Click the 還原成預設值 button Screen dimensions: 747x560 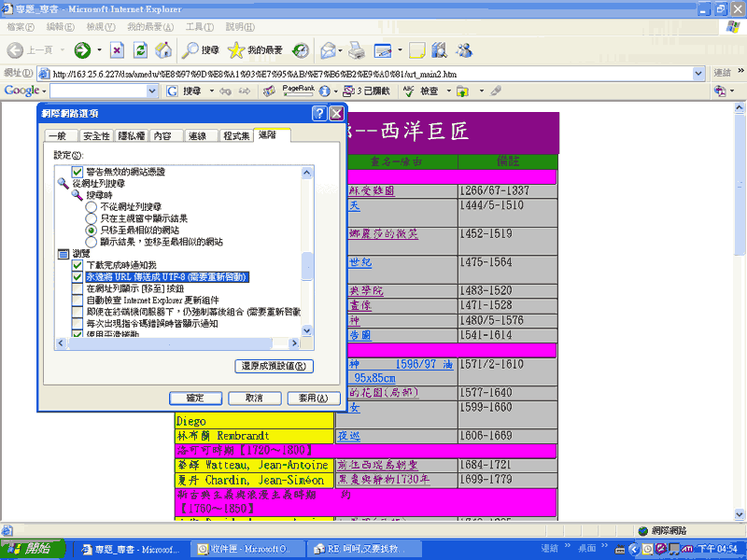click(x=273, y=366)
